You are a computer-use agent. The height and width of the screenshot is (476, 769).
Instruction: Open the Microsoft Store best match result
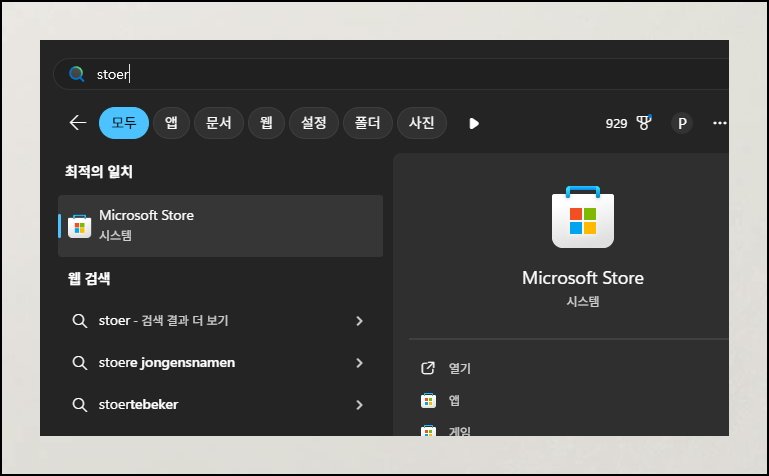coord(220,226)
